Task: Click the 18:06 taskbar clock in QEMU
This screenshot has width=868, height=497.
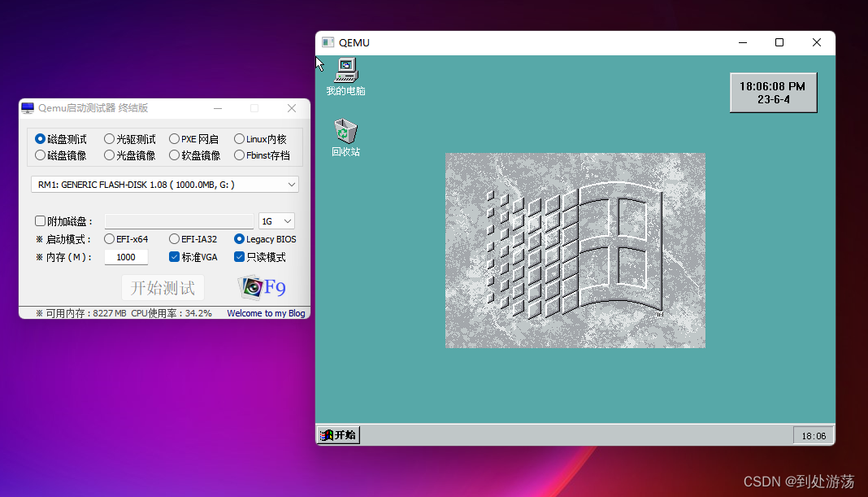Action: click(x=814, y=436)
